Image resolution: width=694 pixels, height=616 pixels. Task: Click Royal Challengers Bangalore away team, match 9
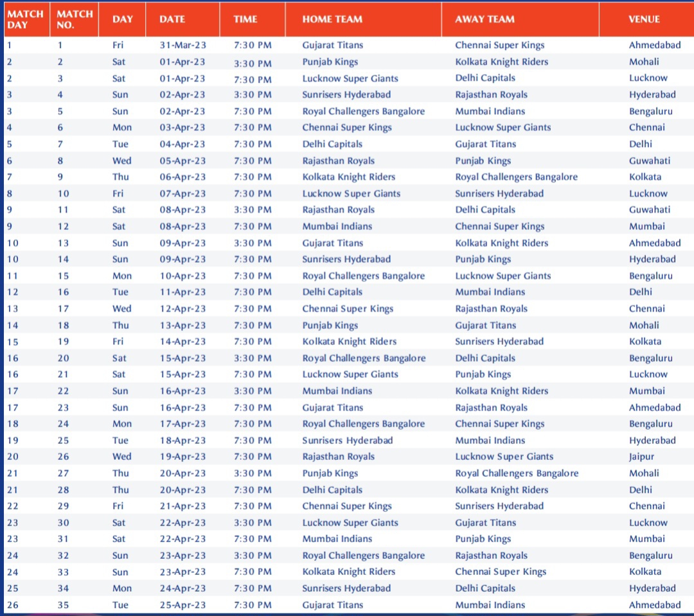click(516, 177)
